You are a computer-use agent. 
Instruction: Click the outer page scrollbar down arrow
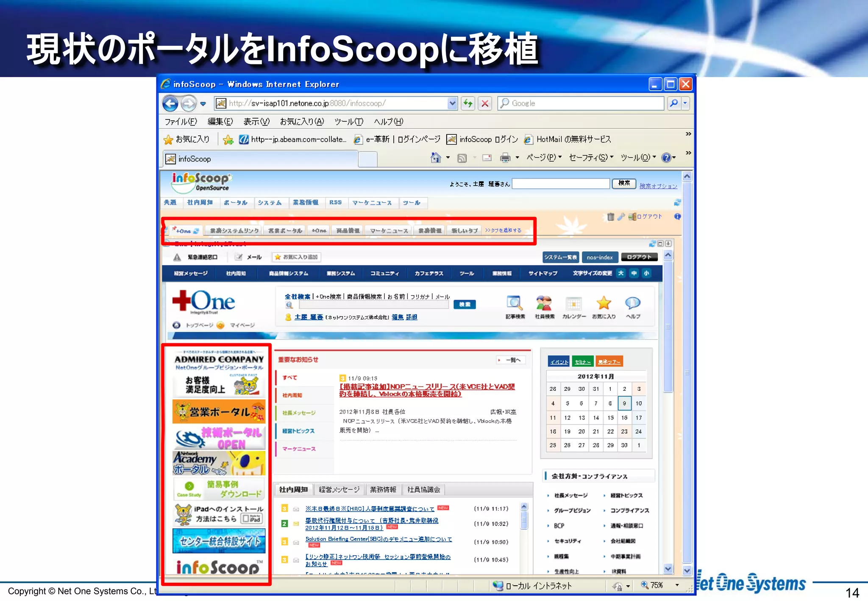coord(687,570)
